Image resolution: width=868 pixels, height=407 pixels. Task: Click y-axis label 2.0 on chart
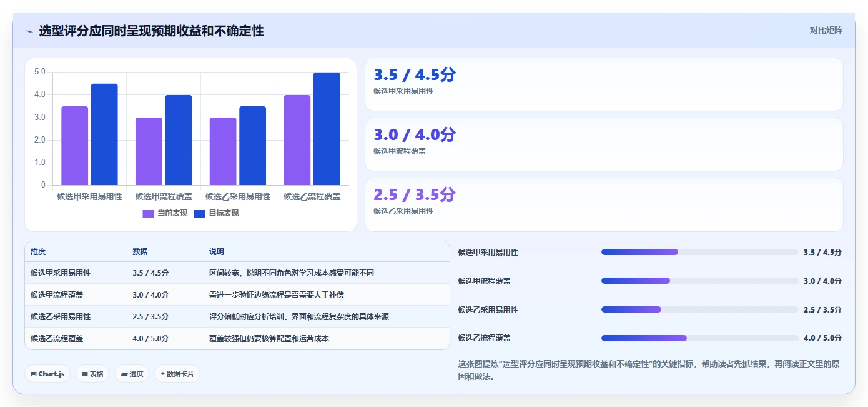tap(40, 140)
